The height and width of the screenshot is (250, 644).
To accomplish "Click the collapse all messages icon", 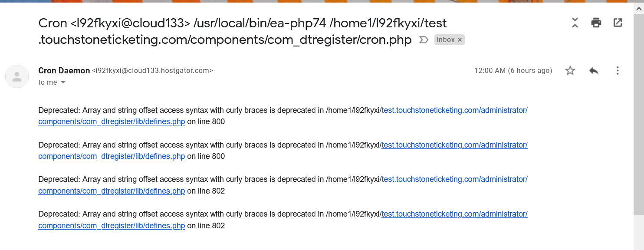I will [x=575, y=23].
